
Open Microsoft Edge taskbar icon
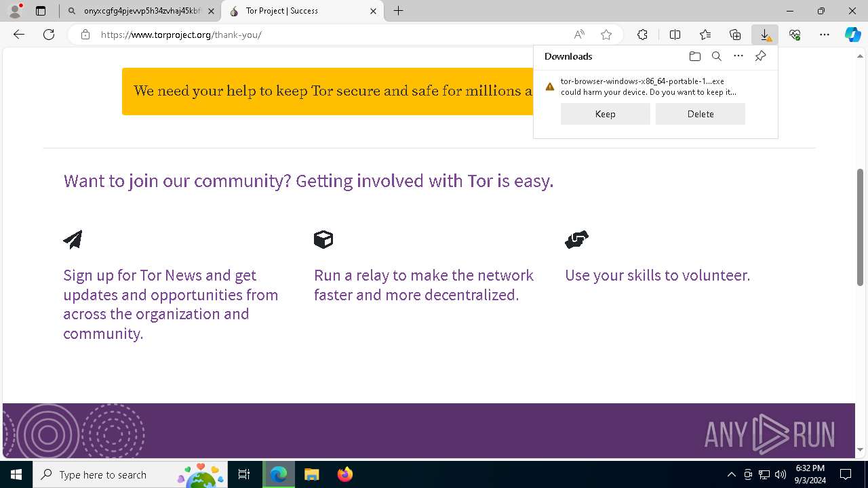279,474
